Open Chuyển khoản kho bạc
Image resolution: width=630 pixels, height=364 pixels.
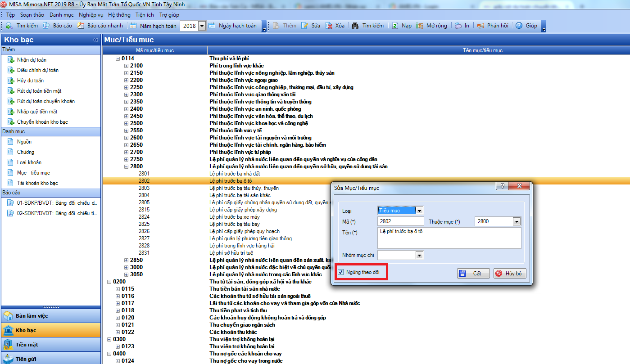[x=42, y=122]
